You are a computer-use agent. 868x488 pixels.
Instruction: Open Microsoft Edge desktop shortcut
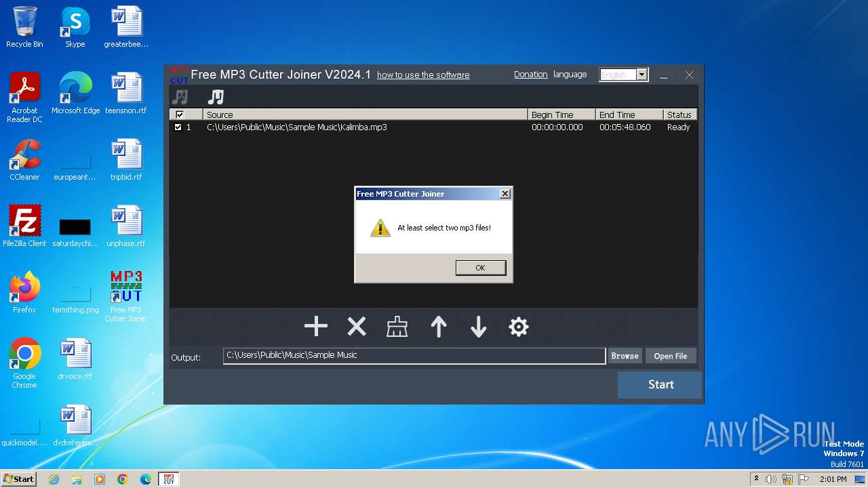tap(75, 94)
